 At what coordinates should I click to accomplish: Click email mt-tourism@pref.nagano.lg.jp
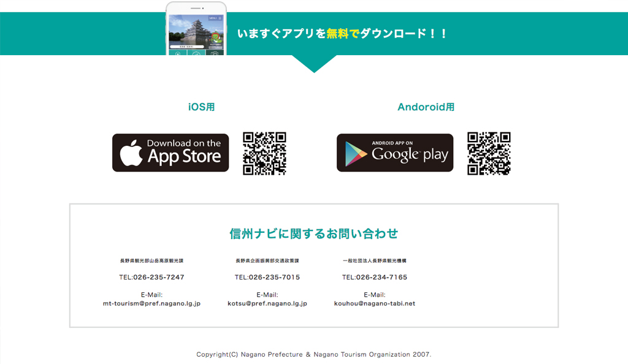151,303
